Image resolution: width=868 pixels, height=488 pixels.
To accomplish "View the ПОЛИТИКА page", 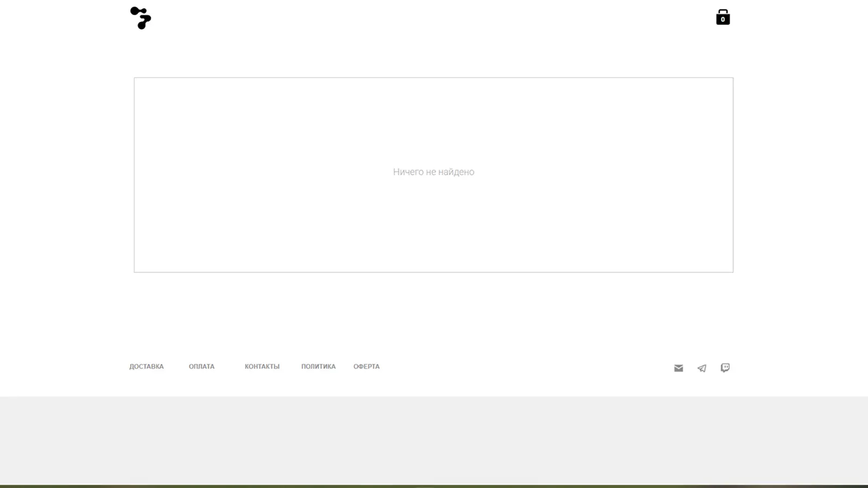I will [318, 367].
